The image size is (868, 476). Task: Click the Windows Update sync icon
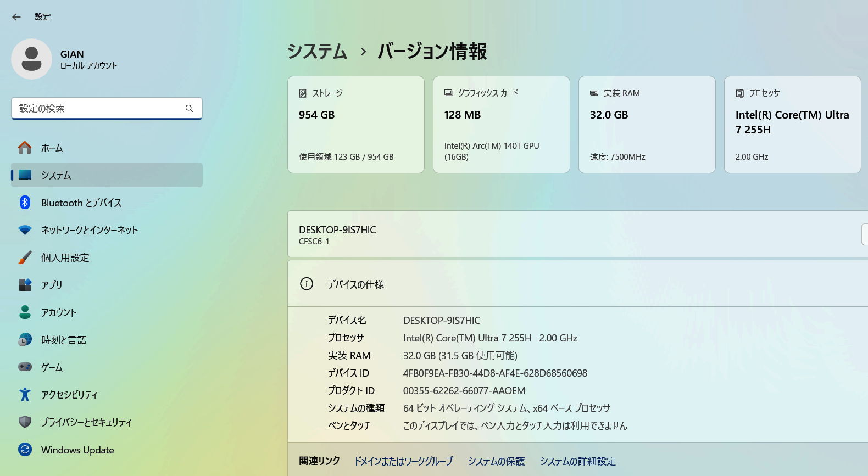25,450
